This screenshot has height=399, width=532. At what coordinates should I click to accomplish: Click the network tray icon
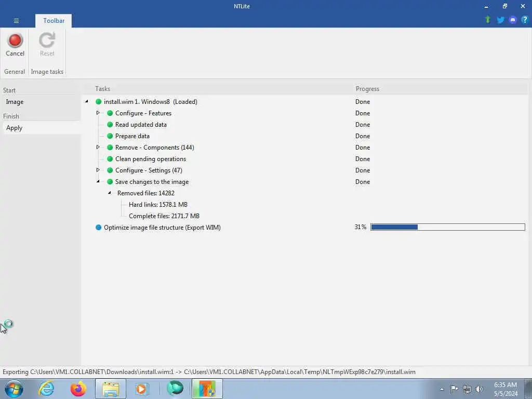tap(467, 389)
